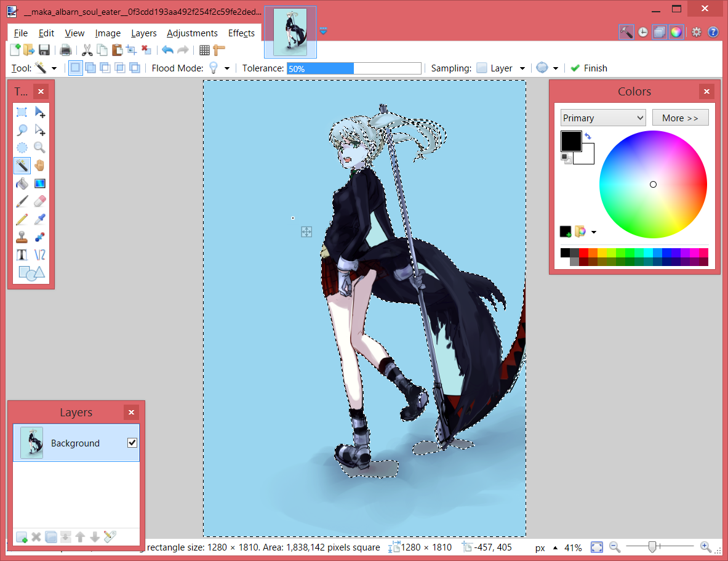Activate the Zoom magnifier tool in Tools panel

point(40,148)
